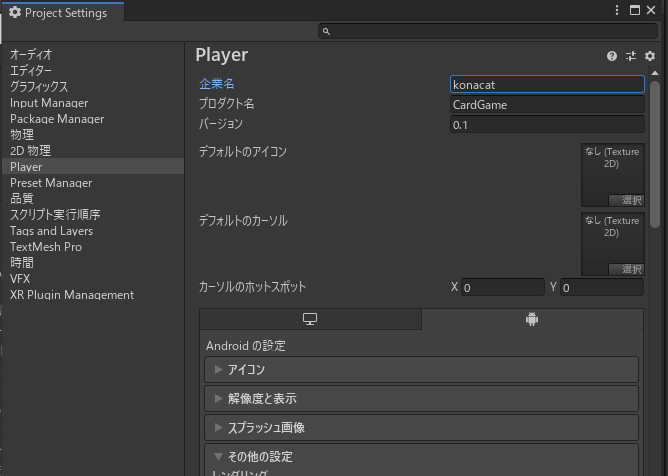
Task: Click the search magnifier icon
Action: 326,32
